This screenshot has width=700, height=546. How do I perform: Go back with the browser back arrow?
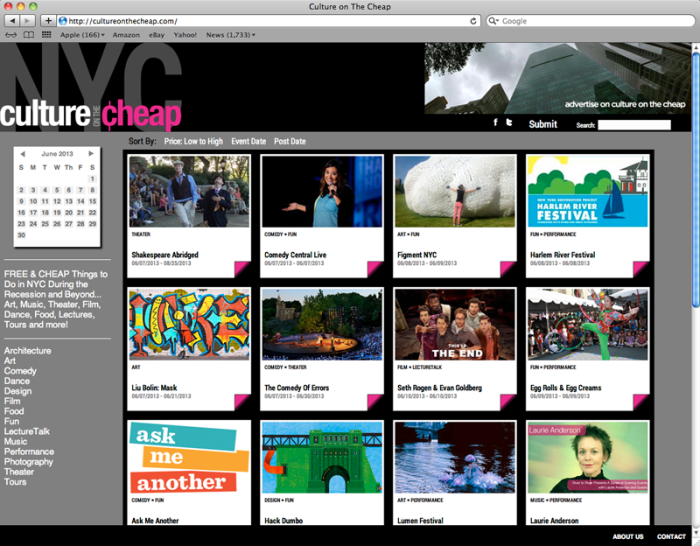(12, 21)
